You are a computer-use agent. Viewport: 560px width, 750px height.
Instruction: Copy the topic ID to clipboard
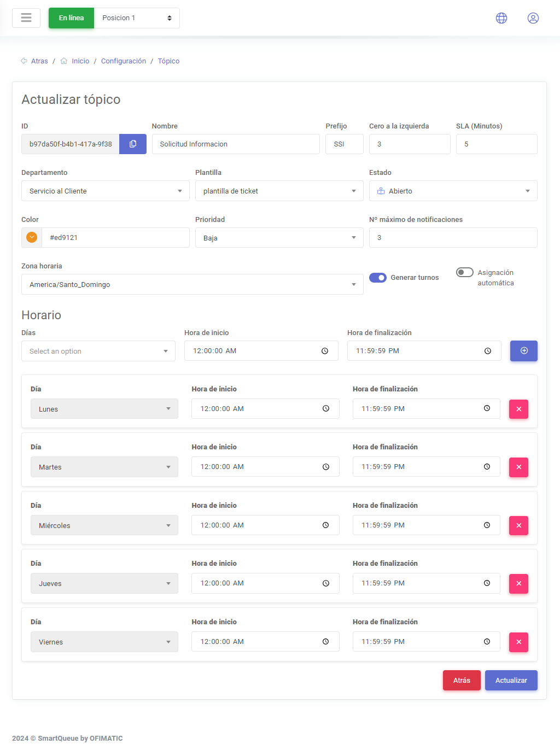click(133, 144)
